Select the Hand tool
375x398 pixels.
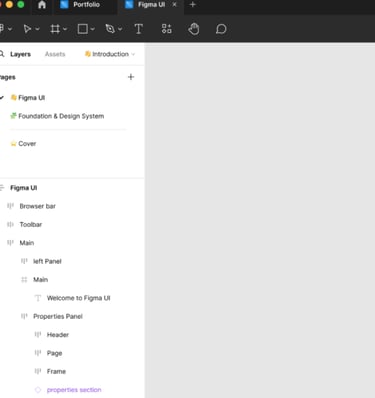click(x=194, y=29)
